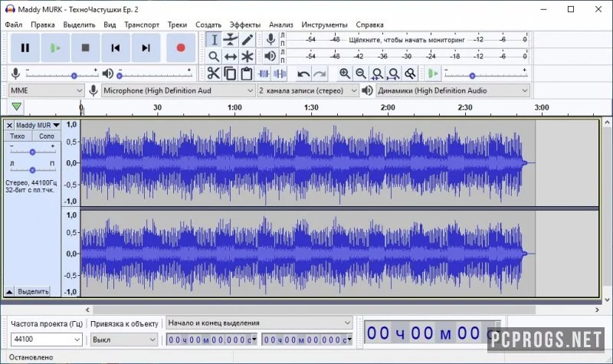Click recording meter to start monitoring

coord(407,40)
